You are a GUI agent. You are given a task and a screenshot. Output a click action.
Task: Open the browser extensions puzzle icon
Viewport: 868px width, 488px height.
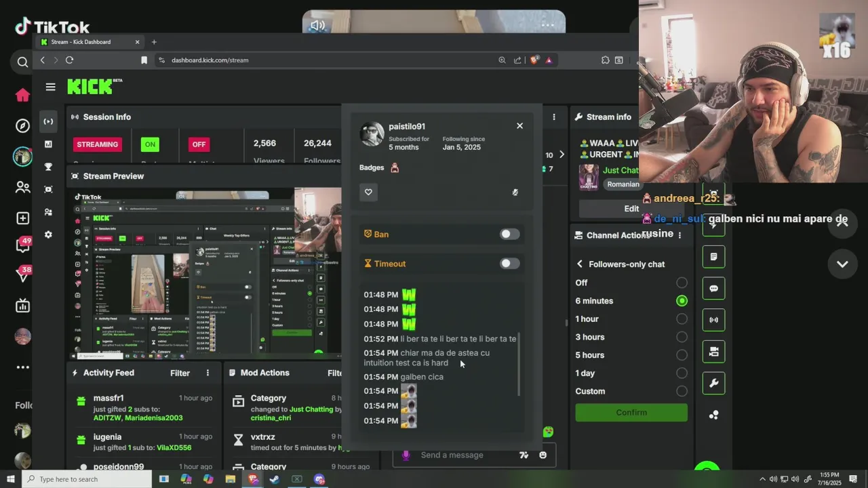click(606, 60)
